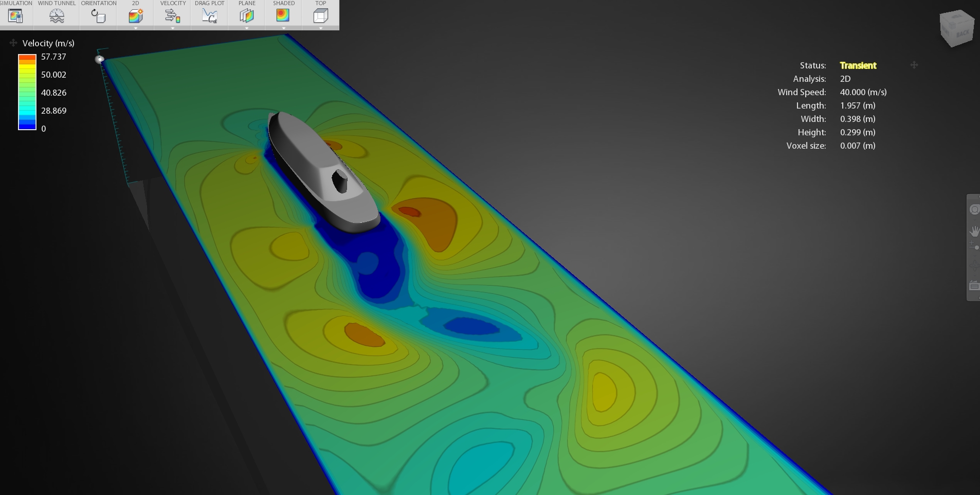Click the steering wheel icon in navigation bar
Image resolution: width=980 pixels, height=495 pixels.
pyautogui.click(x=974, y=209)
